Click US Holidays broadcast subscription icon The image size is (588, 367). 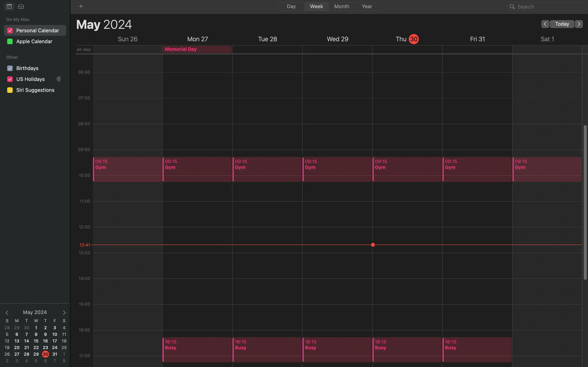click(59, 79)
